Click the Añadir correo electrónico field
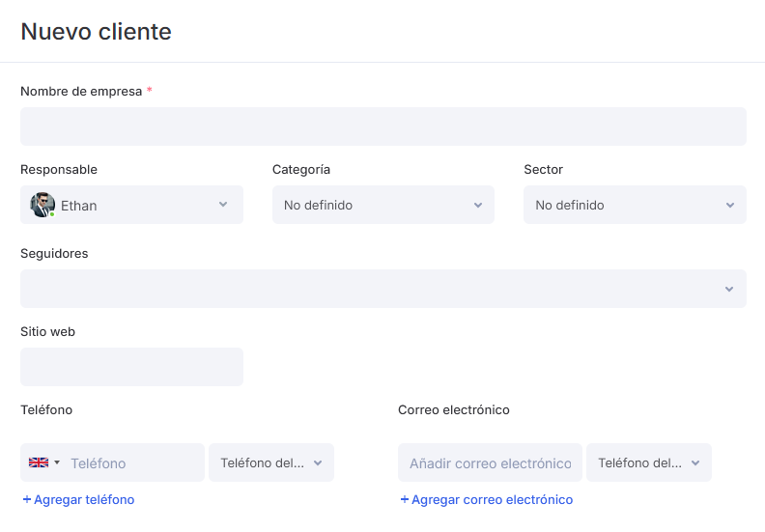This screenshot has width=765, height=532. (490, 462)
